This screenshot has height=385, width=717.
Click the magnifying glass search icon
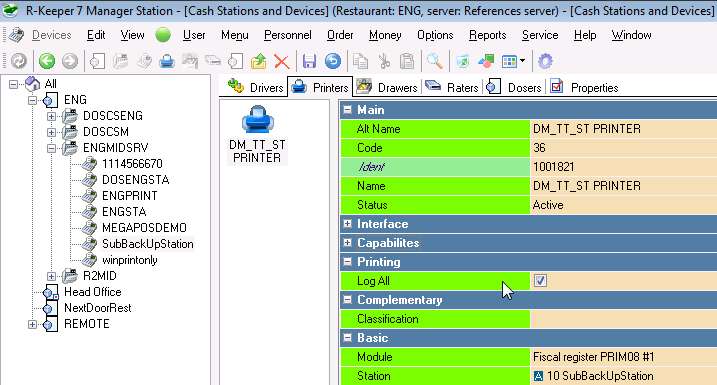[x=434, y=61]
